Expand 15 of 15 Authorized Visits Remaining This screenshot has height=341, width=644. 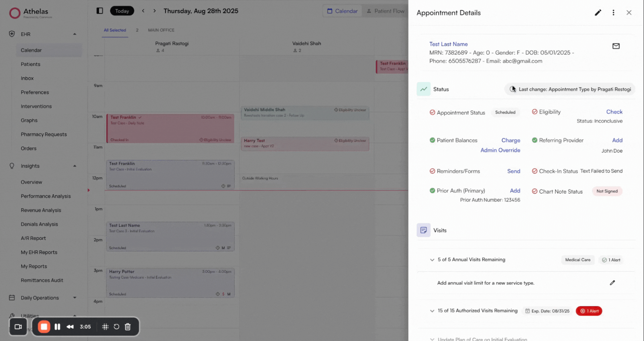432,311
